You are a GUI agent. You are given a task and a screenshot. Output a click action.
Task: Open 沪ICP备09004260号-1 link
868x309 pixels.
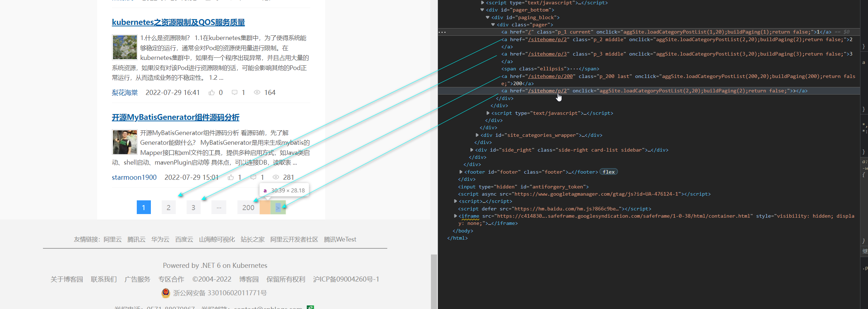pos(346,279)
